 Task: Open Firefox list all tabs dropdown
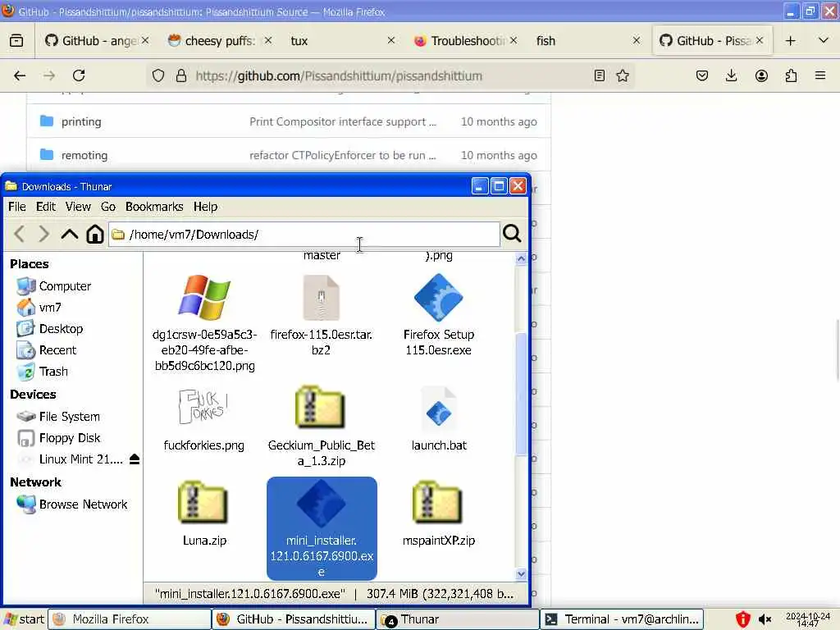(824, 40)
